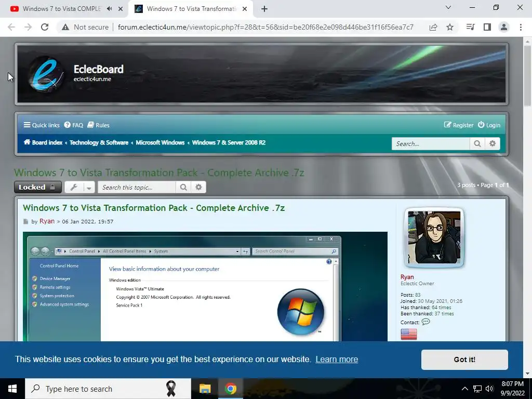Reload the forum page
The image size is (532, 399).
point(45,27)
